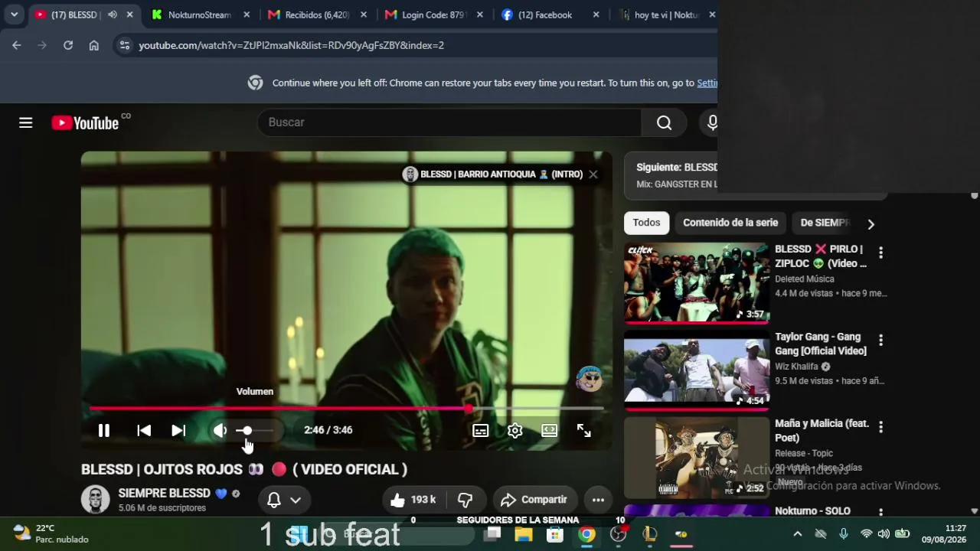View site information icon in address bar
The width and height of the screenshot is (980, 551).
(x=125, y=45)
